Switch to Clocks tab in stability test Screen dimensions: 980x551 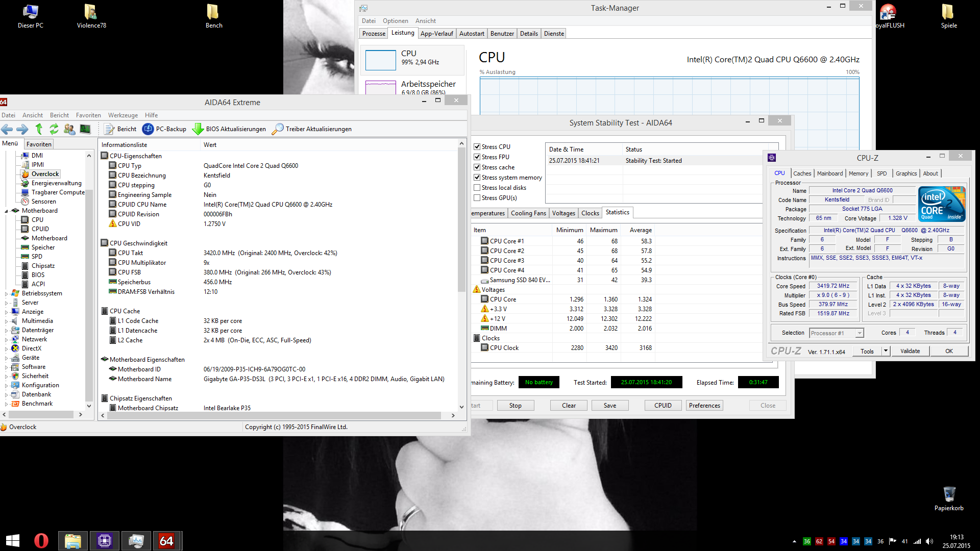(x=590, y=213)
